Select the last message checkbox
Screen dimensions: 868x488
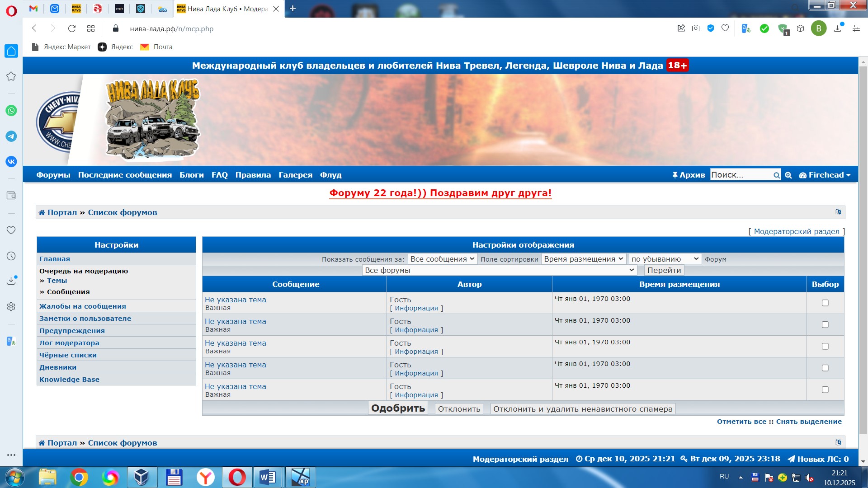coord(825,390)
